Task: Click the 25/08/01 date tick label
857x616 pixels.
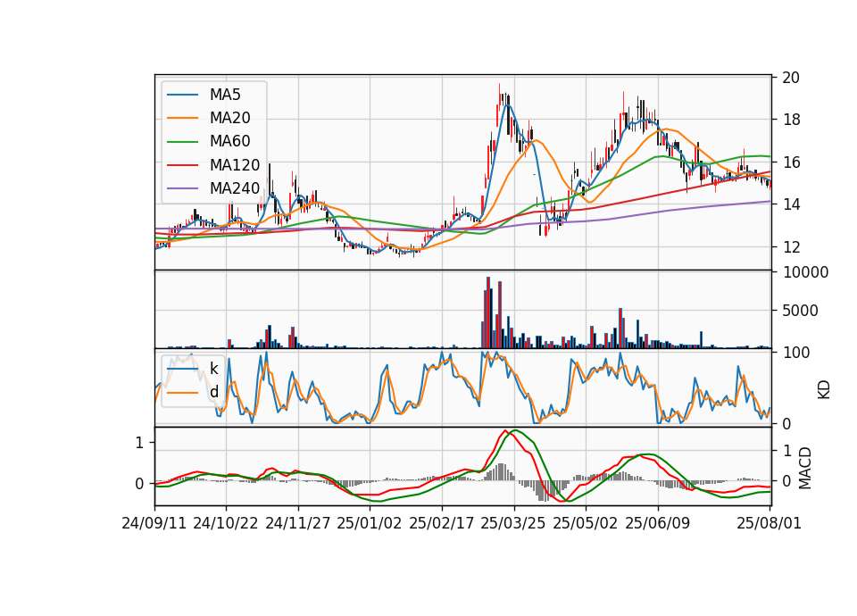Action: click(x=769, y=523)
